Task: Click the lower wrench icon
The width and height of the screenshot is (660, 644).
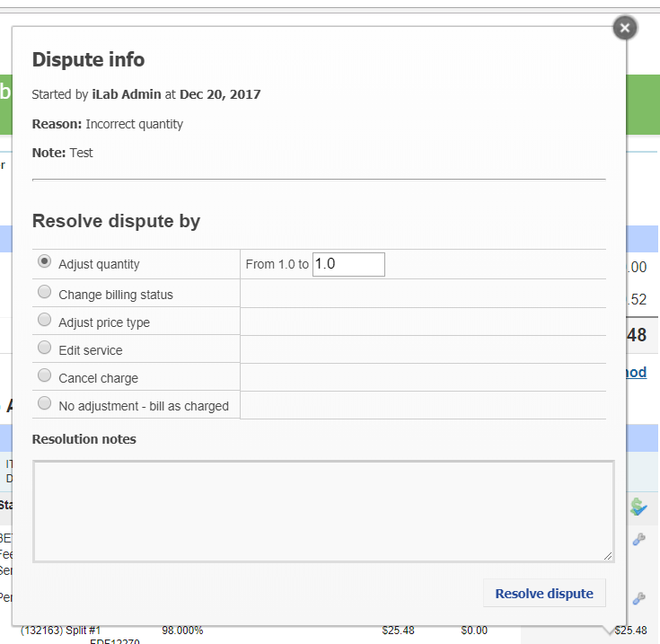Action: pyautogui.click(x=638, y=598)
